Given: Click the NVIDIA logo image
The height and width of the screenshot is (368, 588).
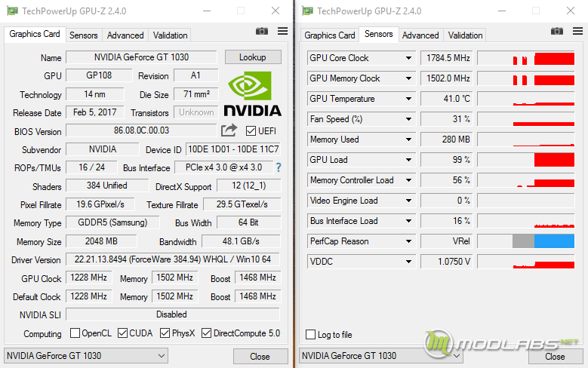Looking at the screenshot, I should click(x=253, y=94).
